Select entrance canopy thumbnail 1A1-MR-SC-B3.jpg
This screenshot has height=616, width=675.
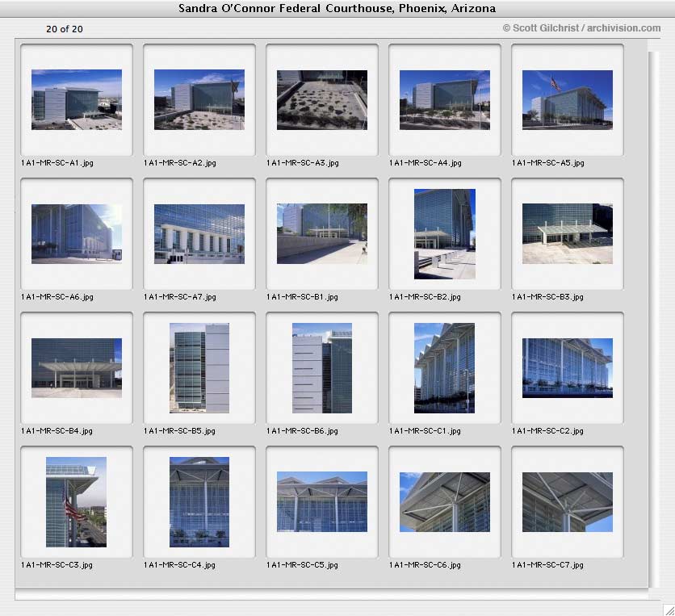coord(568,234)
